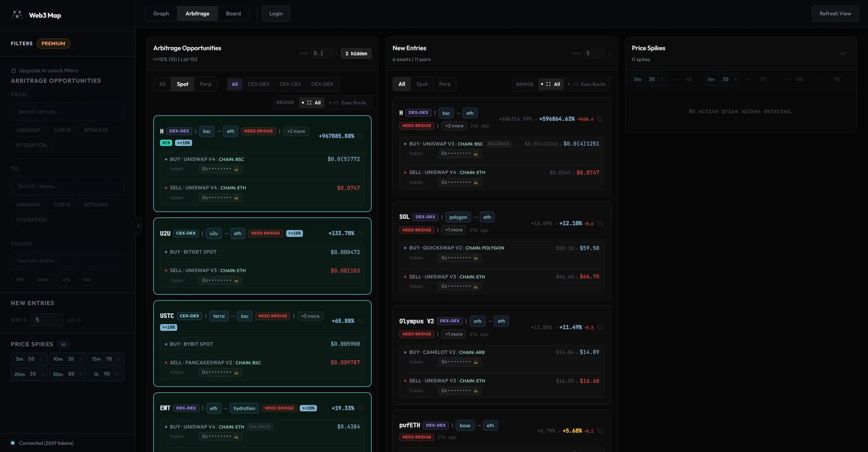The image size is (868, 452).
Task: Select CEX-CEX filter tab
Action: (x=290, y=84)
